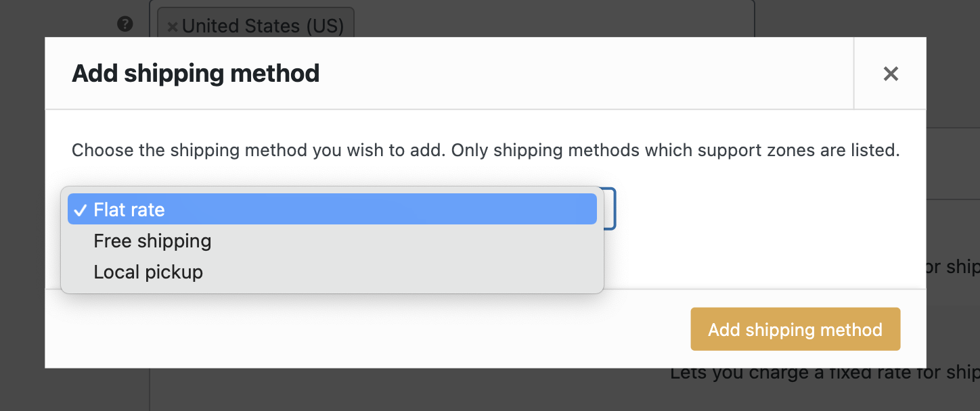980x411 pixels.
Task: Remove the United States (US) region tag
Action: click(173, 26)
